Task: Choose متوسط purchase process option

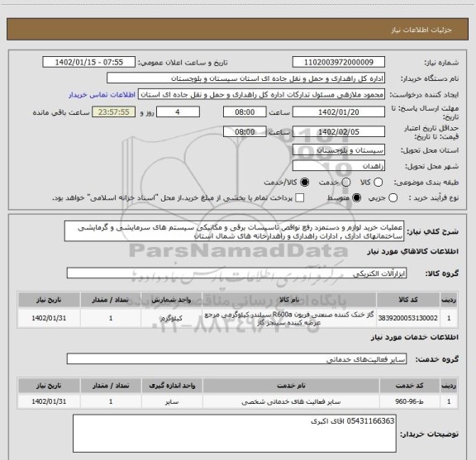Action: coord(356,198)
